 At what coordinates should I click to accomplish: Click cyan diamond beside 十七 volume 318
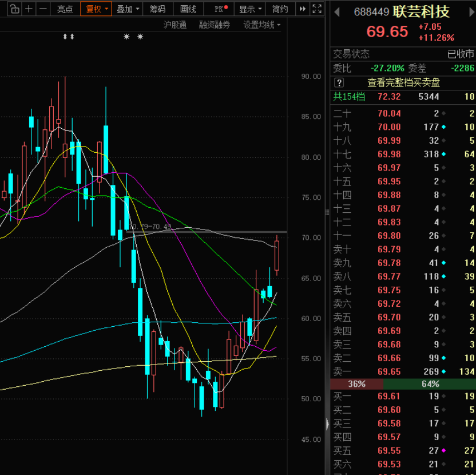(x=443, y=155)
